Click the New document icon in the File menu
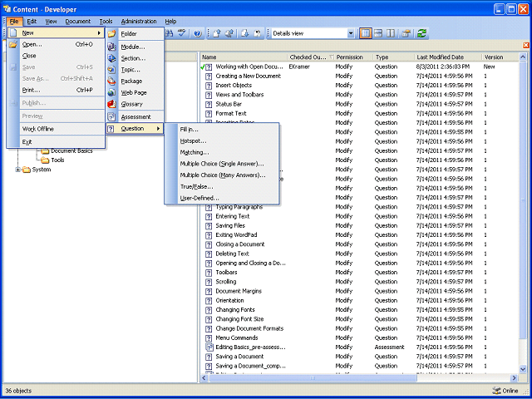The height and width of the screenshot is (399, 532). coord(13,33)
